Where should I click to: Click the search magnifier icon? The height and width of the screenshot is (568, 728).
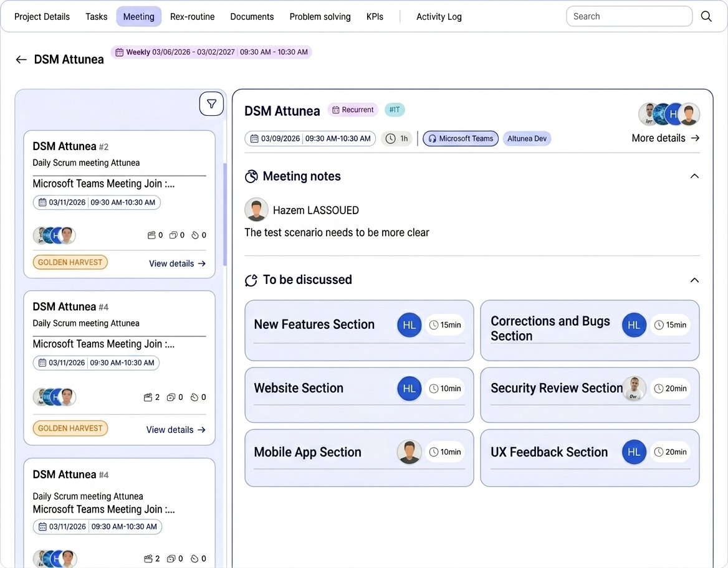pos(706,16)
